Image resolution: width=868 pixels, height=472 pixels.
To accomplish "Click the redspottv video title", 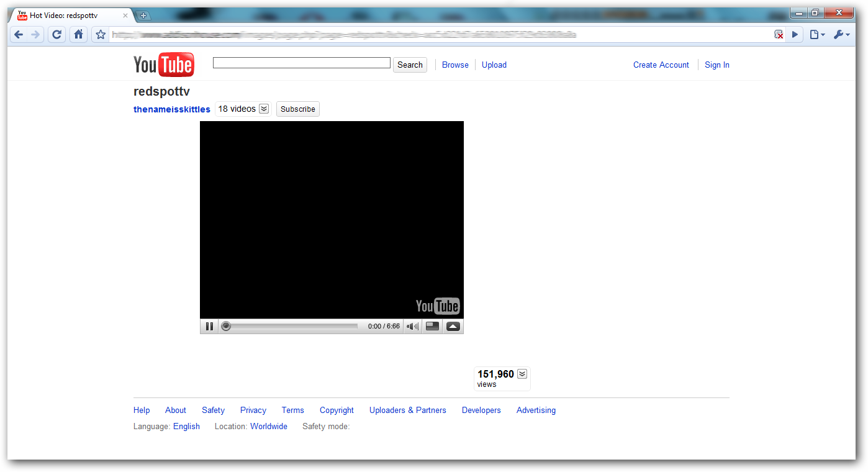I will point(161,92).
